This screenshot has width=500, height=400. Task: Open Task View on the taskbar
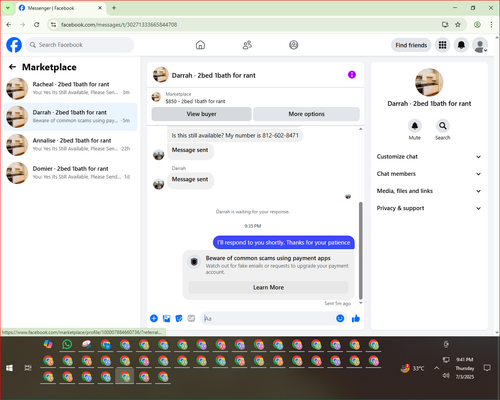28,368
